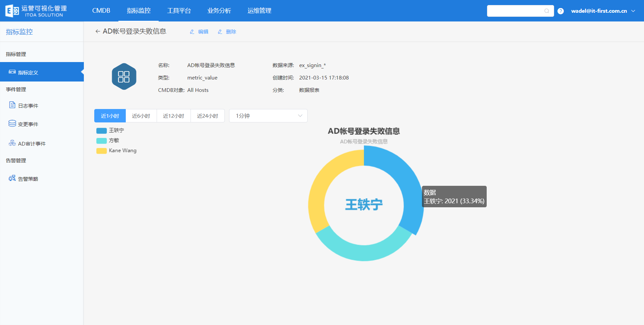Open the 工具平台 menu
The height and width of the screenshot is (325, 644).
point(179,11)
